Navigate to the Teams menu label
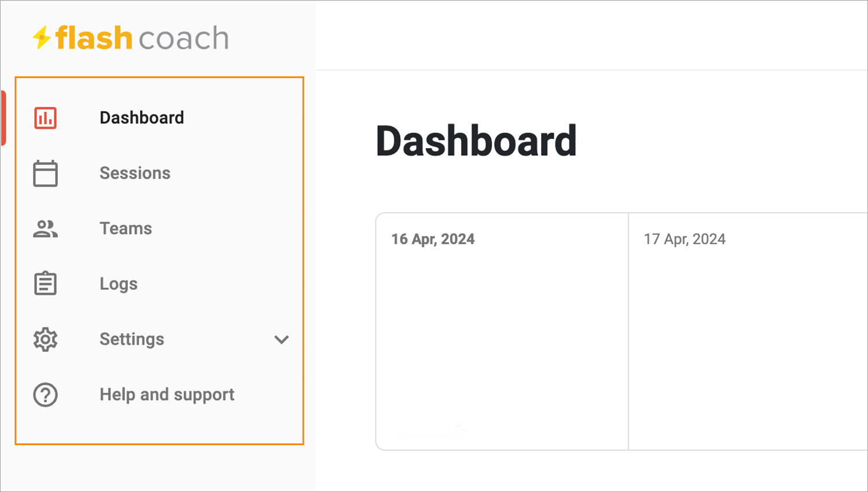The width and height of the screenshot is (868, 492). click(126, 229)
